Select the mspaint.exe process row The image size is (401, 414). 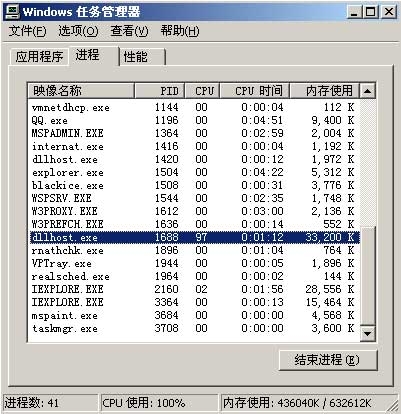194,315
